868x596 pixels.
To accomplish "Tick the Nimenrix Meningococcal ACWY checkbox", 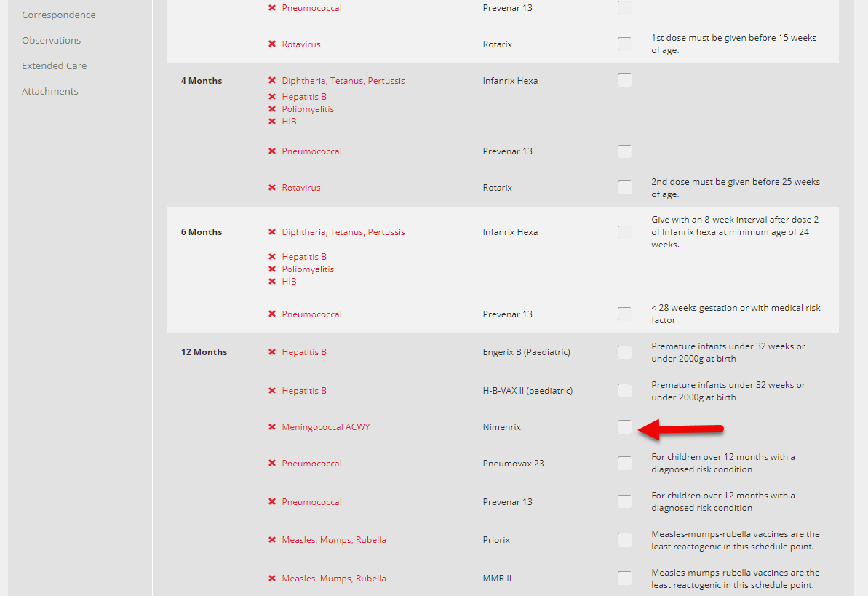I will coord(624,427).
